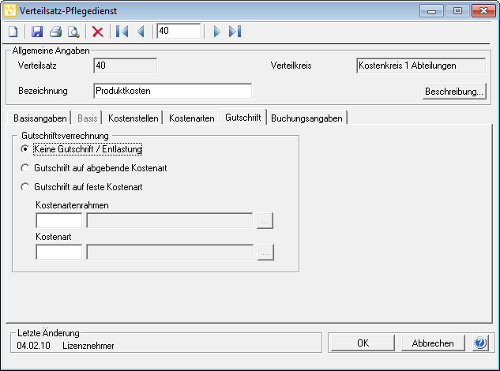The image size is (500, 371).
Task: Switch to the Basisangaben tab
Action: click(40, 118)
